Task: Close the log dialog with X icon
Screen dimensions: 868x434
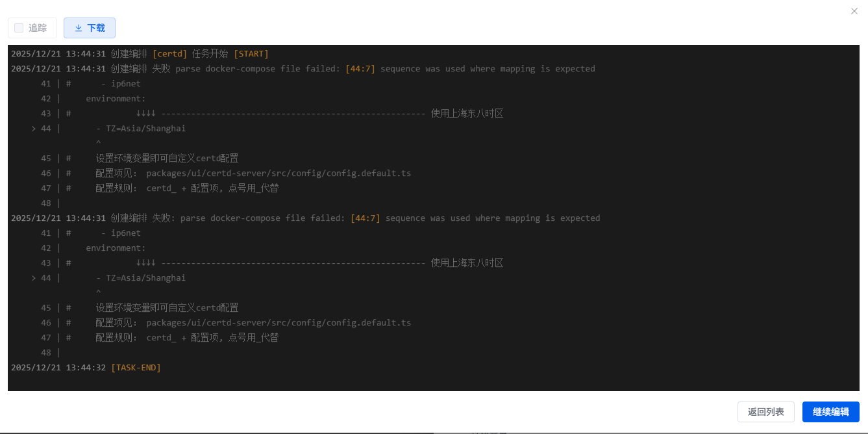Action: click(854, 11)
